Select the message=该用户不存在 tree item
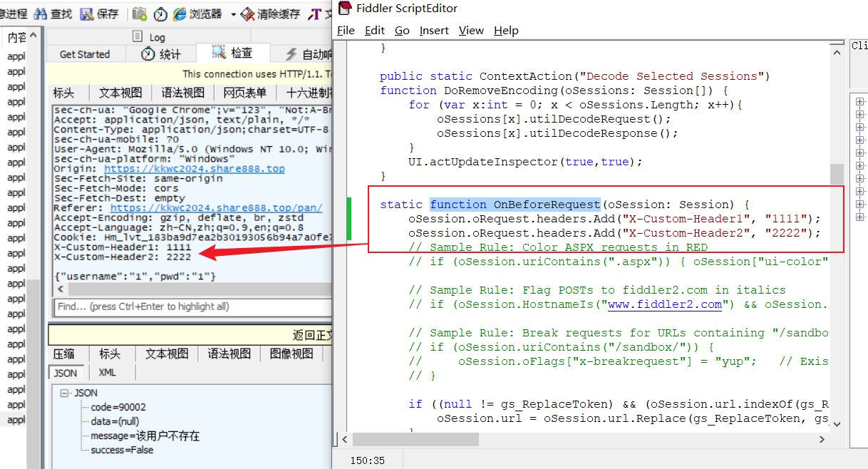Screen dimensions: 868x469 point(145,435)
